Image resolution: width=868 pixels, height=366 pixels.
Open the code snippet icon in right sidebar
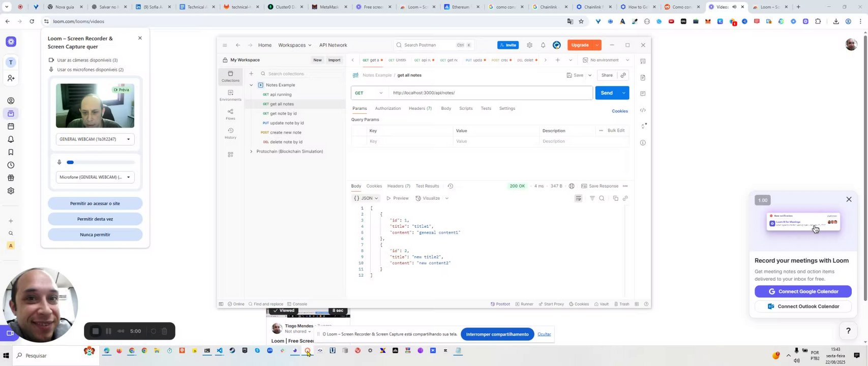click(x=643, y=110)
